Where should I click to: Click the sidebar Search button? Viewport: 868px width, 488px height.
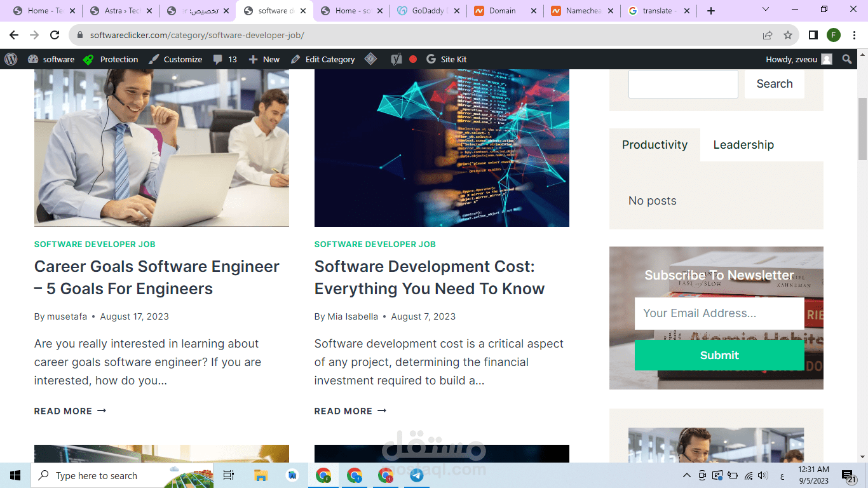click(x=775, y=84)
